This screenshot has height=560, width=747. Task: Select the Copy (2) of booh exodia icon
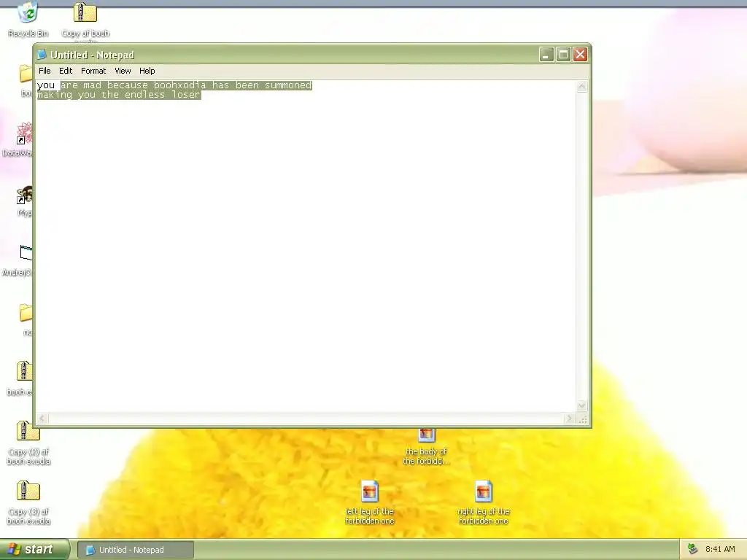pos(28,443)
